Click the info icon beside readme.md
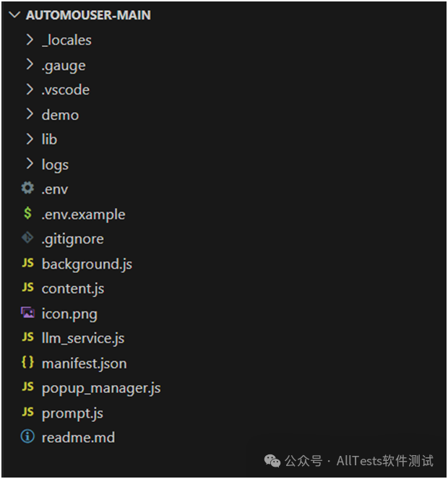The height and width of the screenshot is (479, 448). pyautogui.click(x=27, y=436)
